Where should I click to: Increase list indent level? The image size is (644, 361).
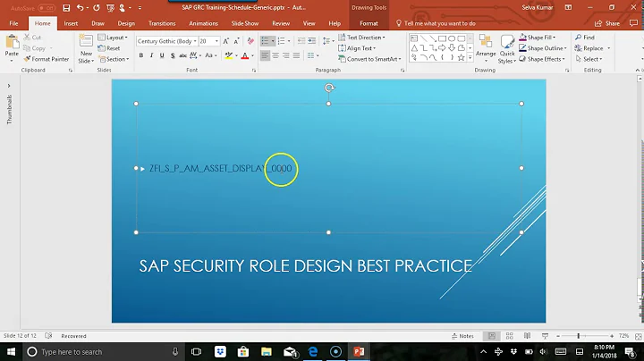tap(312, 41)
